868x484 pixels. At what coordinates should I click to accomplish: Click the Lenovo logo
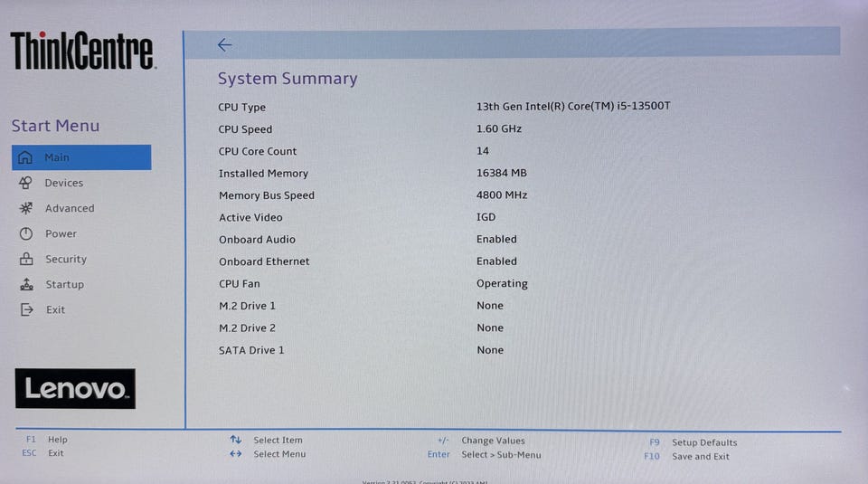tap(75, 389)
